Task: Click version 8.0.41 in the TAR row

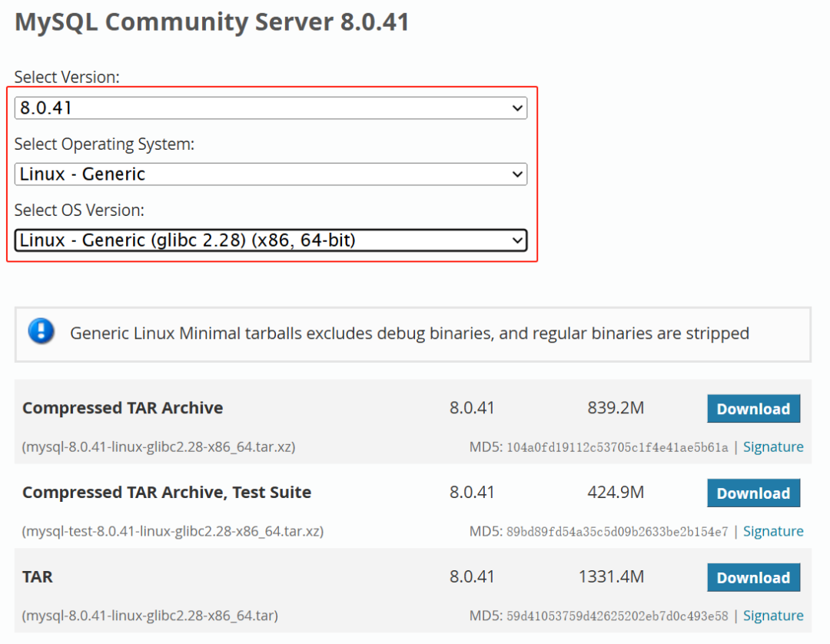Action: click(472, 577)
